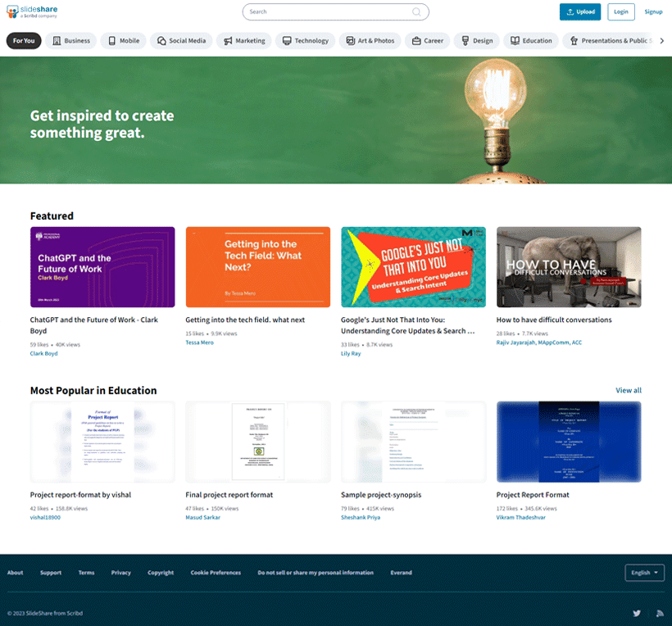Click '59 likes' under ChatGPT slideshow
This screenshot has width=672, height=626.
click(x=39, y=344)
